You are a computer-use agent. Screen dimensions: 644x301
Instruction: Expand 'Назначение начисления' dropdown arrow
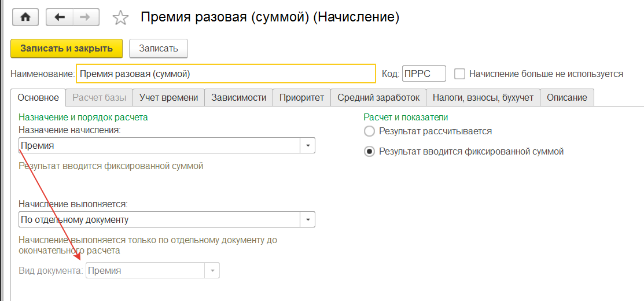307,145
